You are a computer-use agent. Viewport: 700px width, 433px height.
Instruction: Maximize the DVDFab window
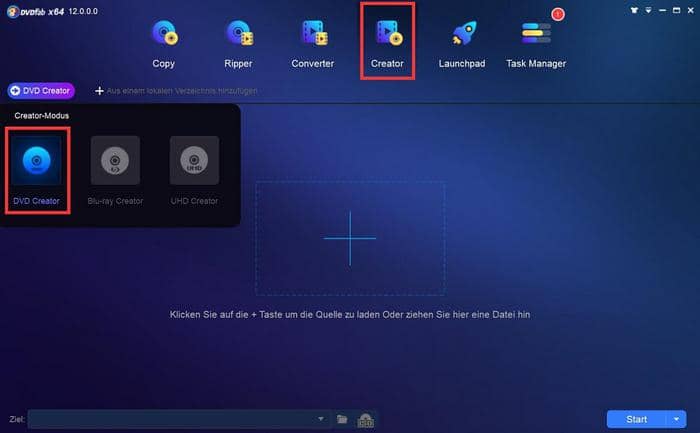(677, 10)
